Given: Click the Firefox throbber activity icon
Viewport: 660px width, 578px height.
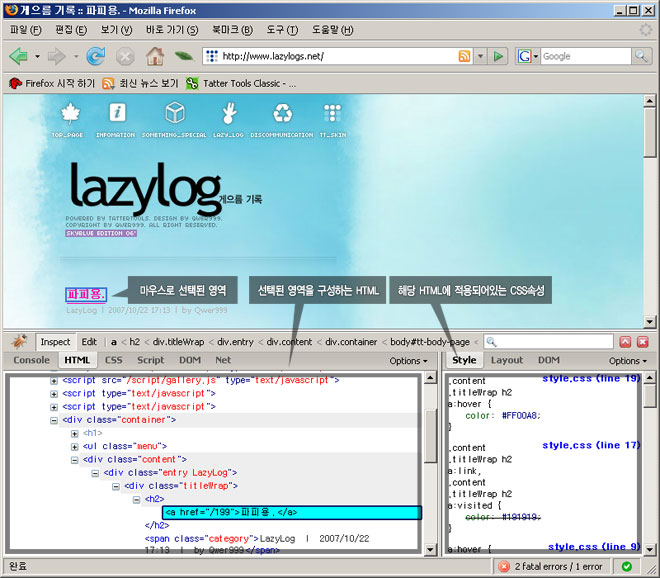Looking at the screenshot, I should tap(646, 30).
